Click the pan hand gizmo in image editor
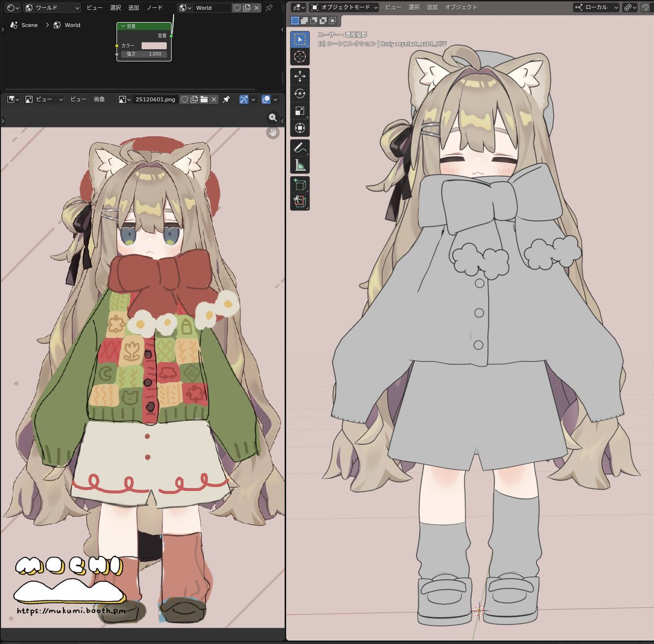Screen dimensions: 654x644 [272, 133]
